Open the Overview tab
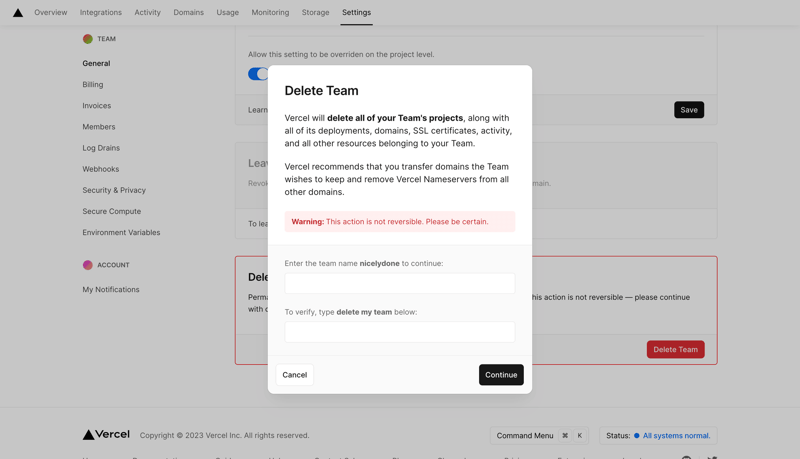 (51, 12)
